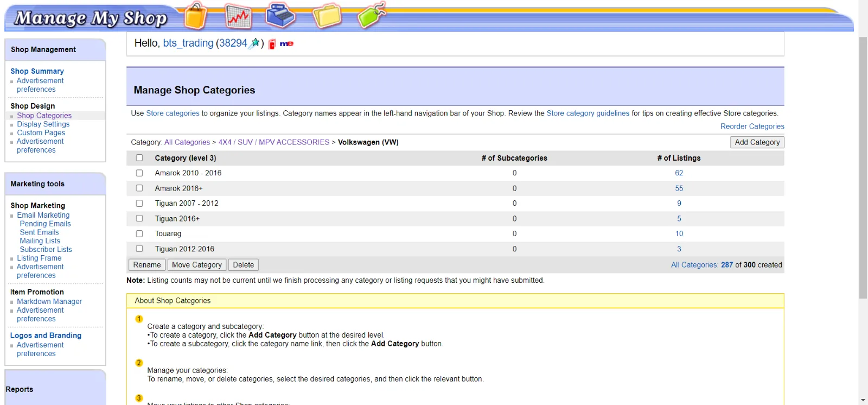Viewport: 868px width, 405px height.
Task: Tick the Tiguan 2016+ checkbox
Action: point(139,219)
